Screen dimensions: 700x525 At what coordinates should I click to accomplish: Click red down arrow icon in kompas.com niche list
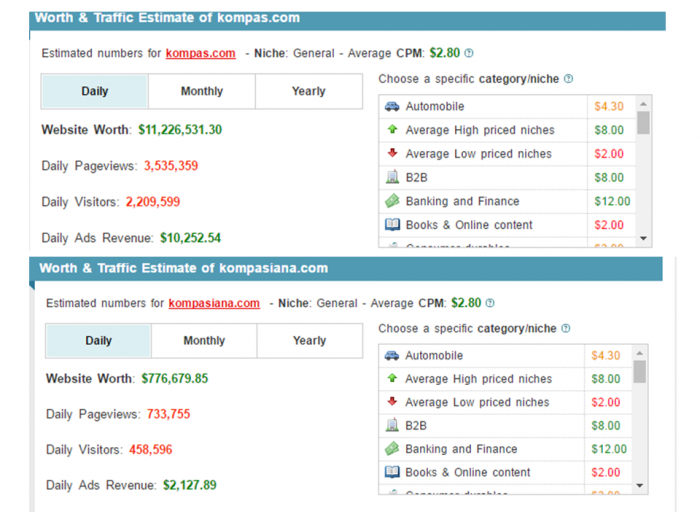click(x=392, y=153)
